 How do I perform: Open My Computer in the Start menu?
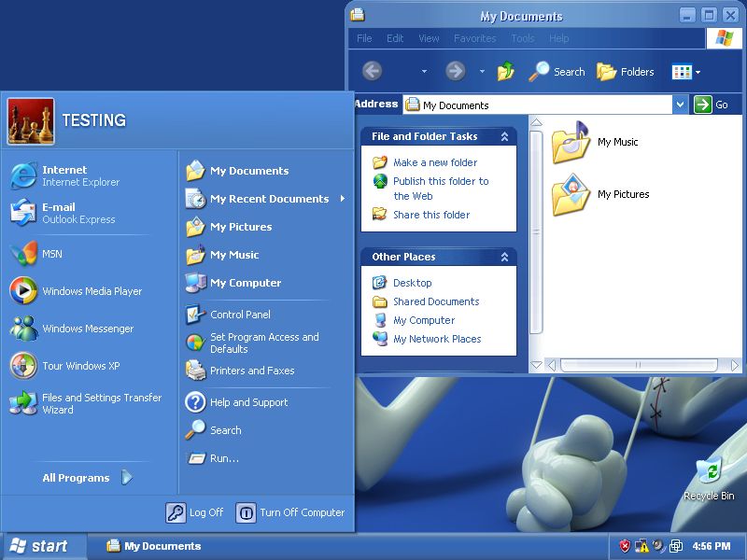pos(233,283)
